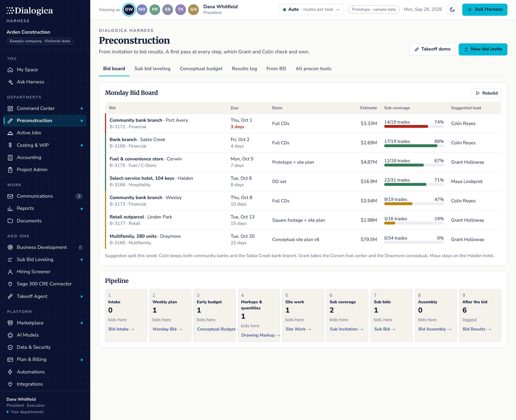Open Reports bar chart icon
The image size is (516, 420).
click(10, 209)
